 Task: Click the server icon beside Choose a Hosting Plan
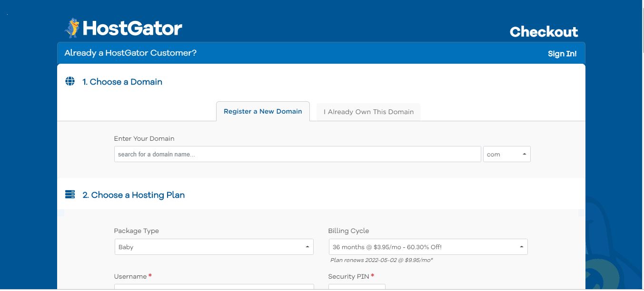click(70, 194)
